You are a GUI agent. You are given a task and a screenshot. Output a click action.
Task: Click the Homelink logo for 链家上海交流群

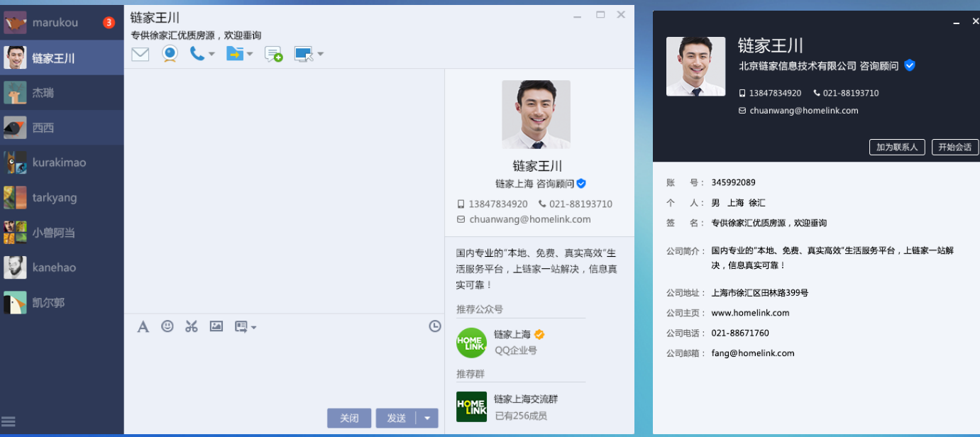click(471, 406)
